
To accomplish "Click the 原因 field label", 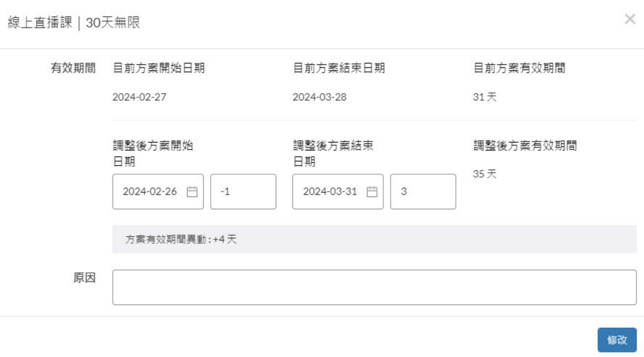I will tap(84, 278).
